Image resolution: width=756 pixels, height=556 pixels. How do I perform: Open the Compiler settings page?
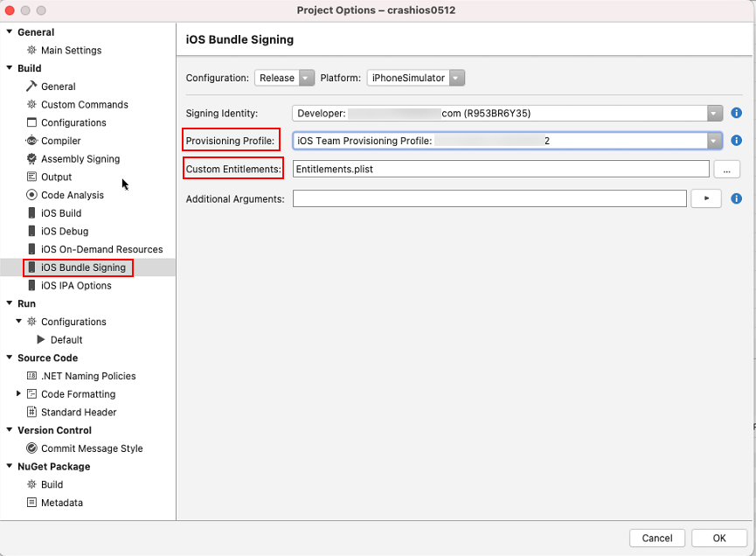60,141
